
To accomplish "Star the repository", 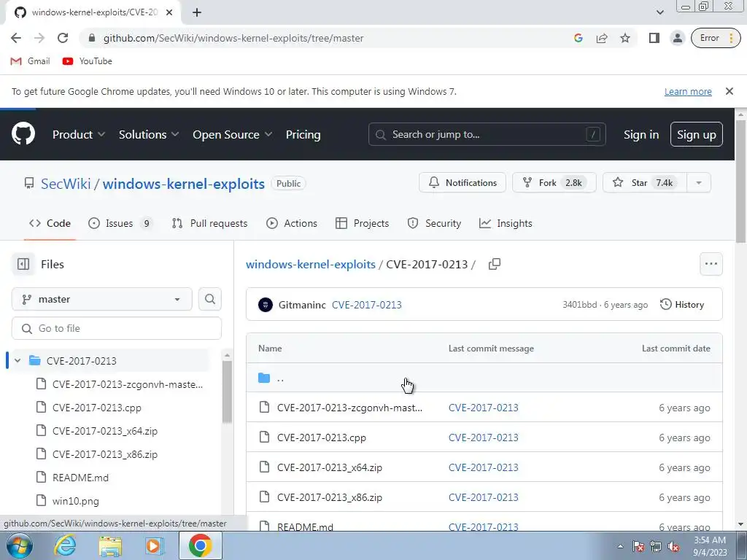I will 645,182.
